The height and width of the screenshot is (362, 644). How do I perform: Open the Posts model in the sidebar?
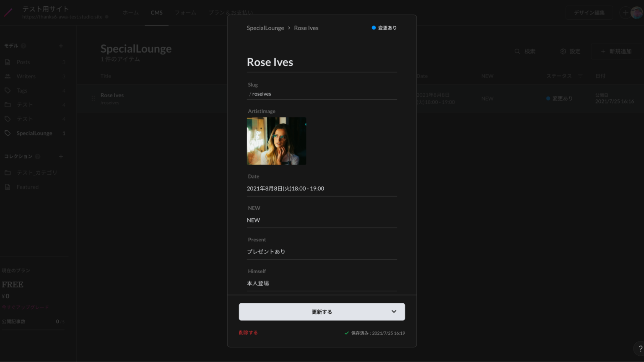point(23,62)
